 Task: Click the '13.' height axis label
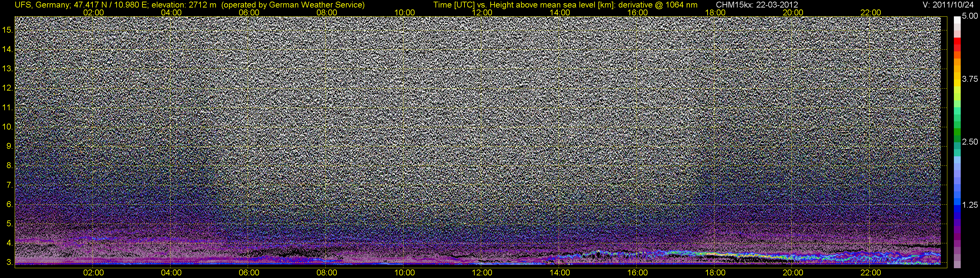pos(8,69)
